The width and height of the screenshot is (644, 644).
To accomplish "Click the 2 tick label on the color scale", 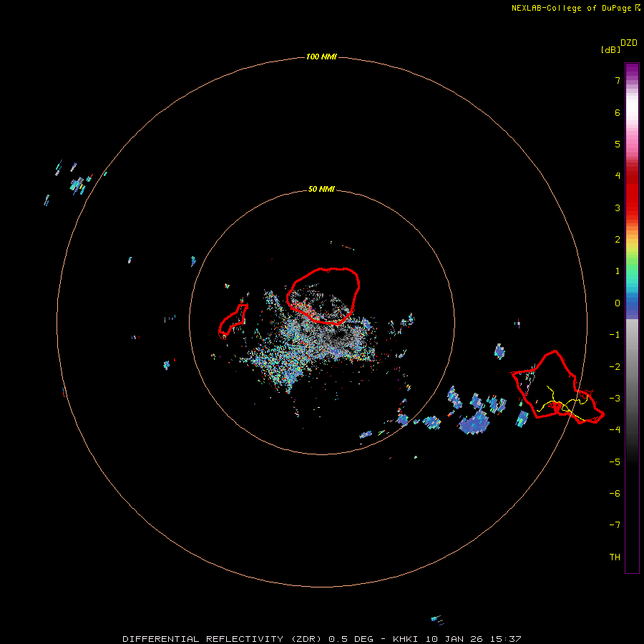I will [618, 240].
